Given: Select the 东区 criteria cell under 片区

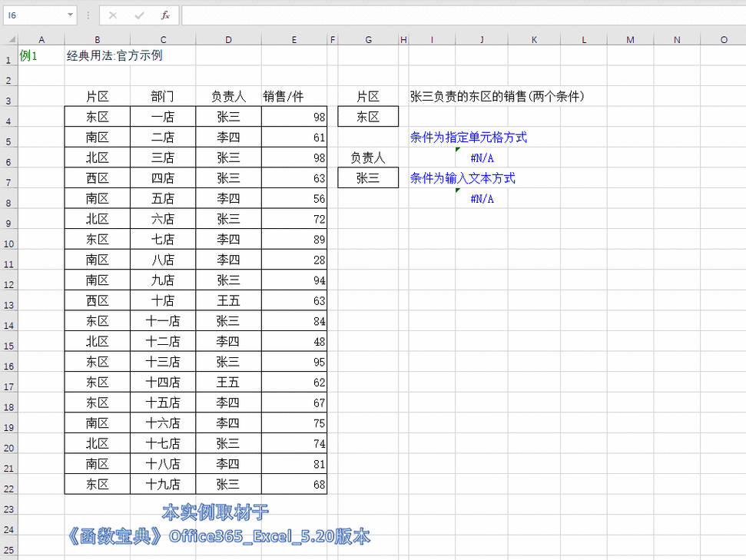Looking at the screenshot, I should pyautogui.click(x=368, y=116).
